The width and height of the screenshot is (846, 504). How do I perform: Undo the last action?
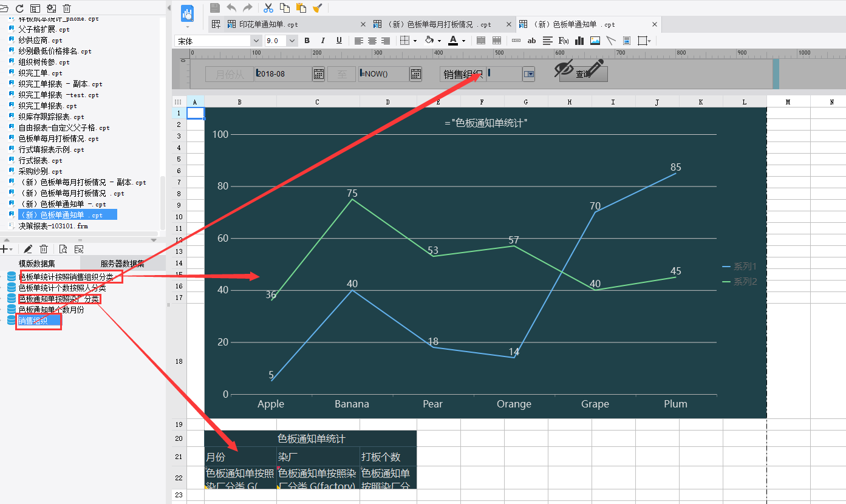pos(231,8)
